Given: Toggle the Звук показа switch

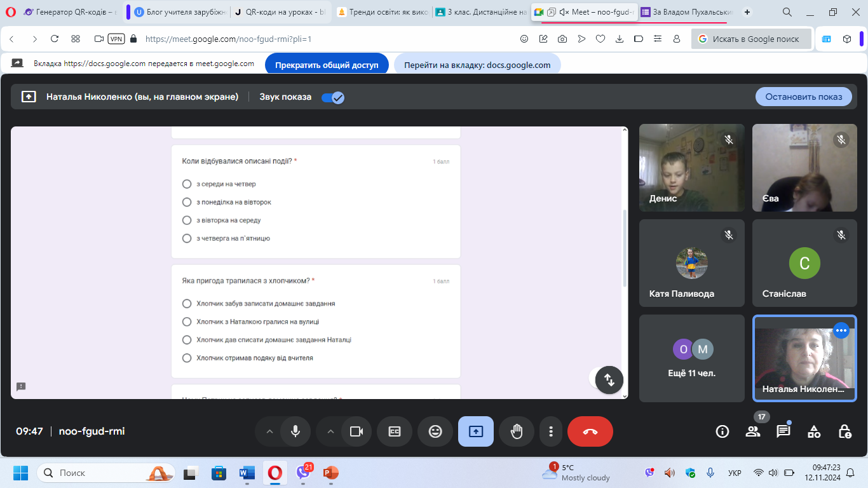Looking at the screenshot, I should tap(333, 97).
